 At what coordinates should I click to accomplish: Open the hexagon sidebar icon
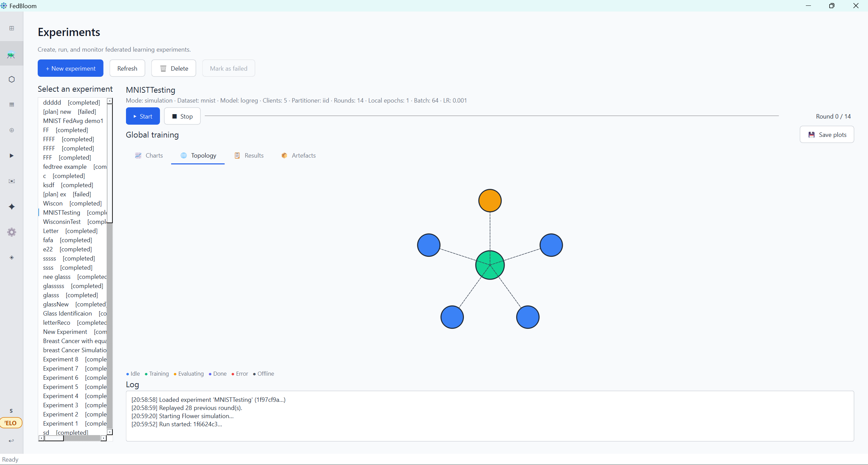(x=12, y=79)
